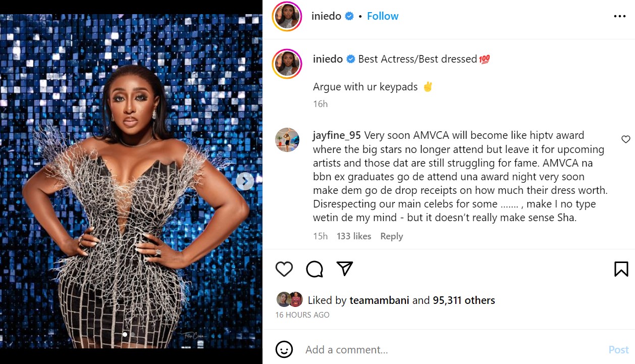Click Reply under jayfine_95's comment
This screenshot has width=635, height=364.
pos(392,236)
